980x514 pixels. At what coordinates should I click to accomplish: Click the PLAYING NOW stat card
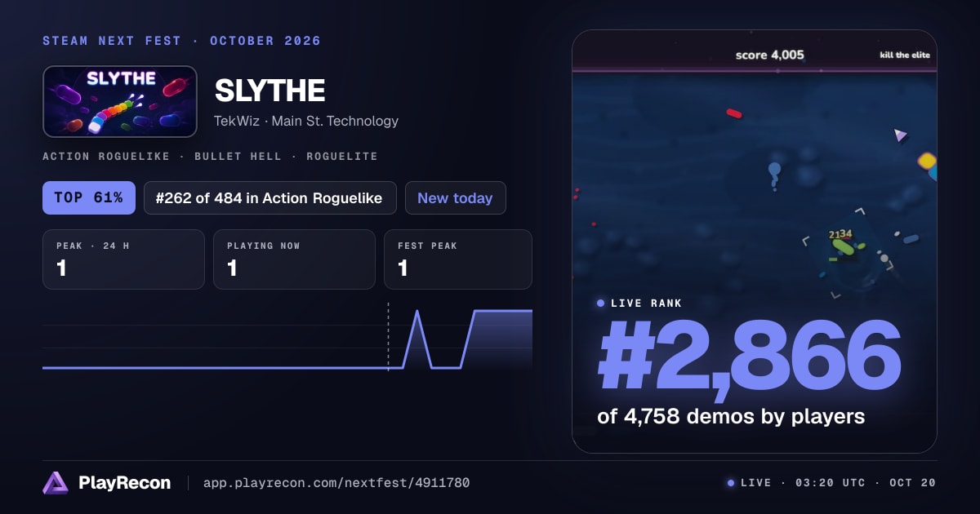[294, 259]
